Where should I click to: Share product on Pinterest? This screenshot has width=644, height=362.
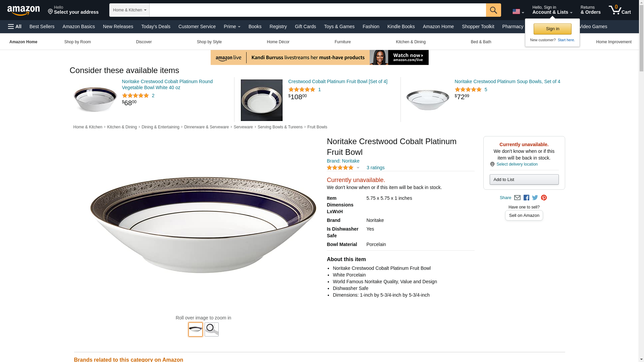point(544,198)
